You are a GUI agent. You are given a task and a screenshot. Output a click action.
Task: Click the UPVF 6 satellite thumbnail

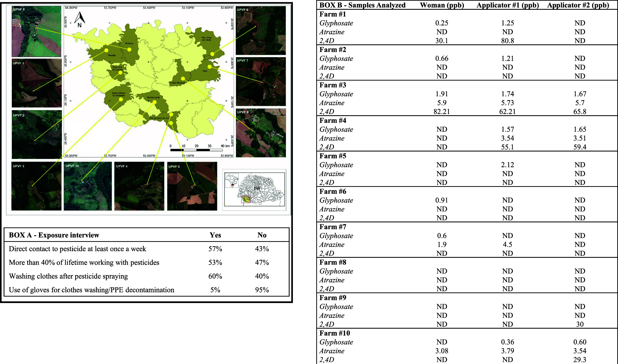click(261, 31)
